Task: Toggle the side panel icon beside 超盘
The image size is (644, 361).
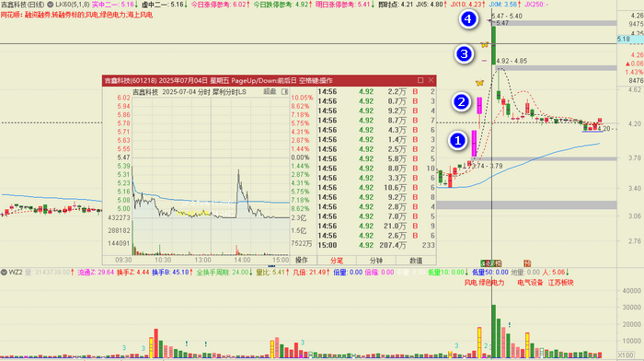Action: (x=284, y=92)
